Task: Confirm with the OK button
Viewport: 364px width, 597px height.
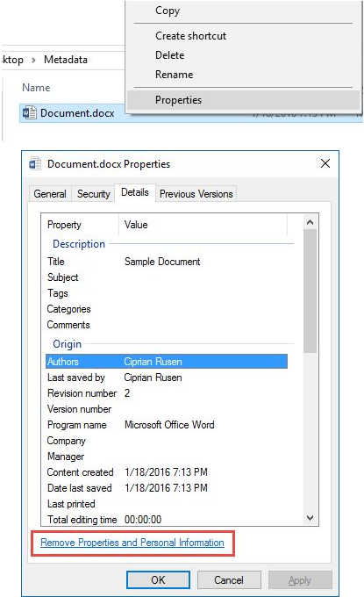Action: [158, 579]
